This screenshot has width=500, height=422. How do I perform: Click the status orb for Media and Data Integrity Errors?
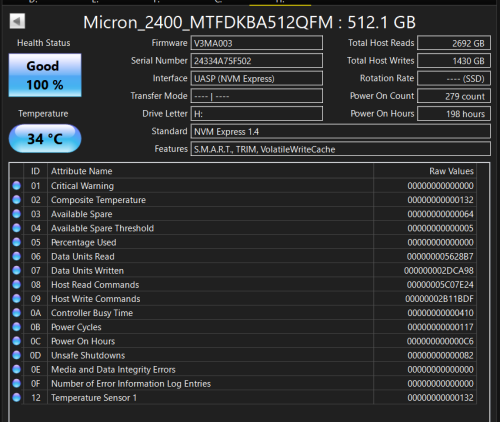tap(16, 369)
